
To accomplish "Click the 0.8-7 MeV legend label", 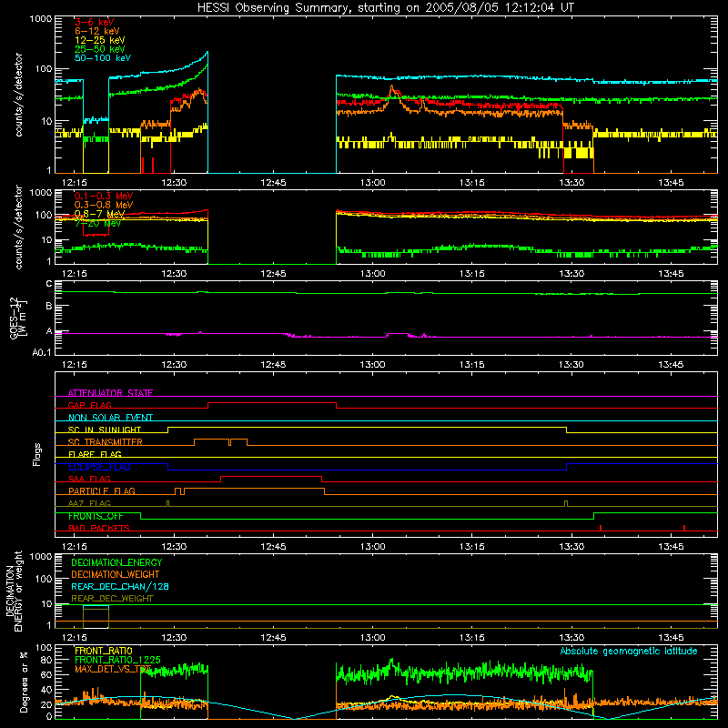I will coord(99,214).
